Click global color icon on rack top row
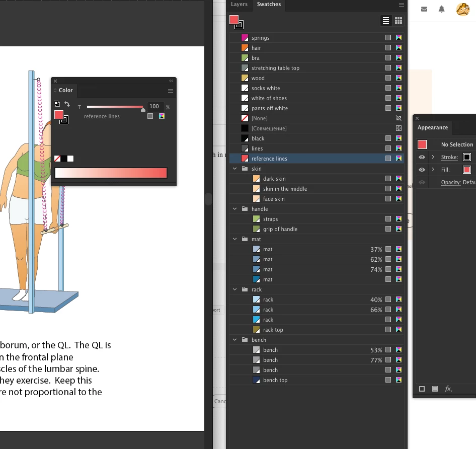 388,329
